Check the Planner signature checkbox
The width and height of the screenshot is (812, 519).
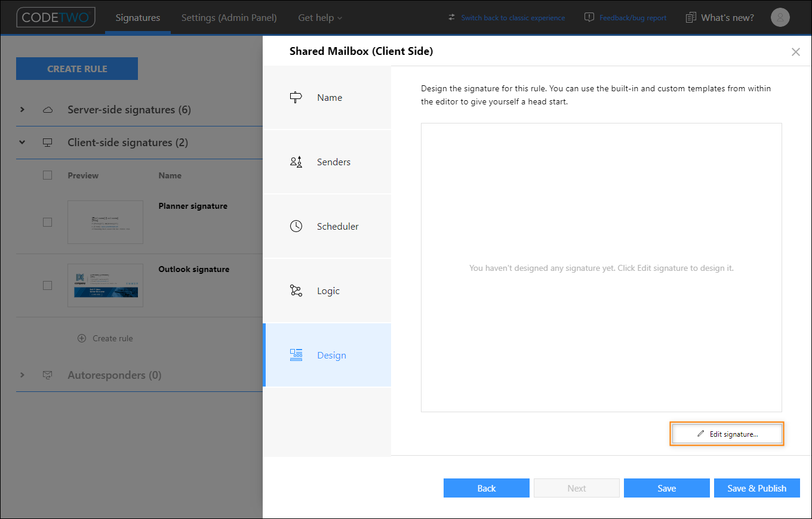(x=48, y=222)
